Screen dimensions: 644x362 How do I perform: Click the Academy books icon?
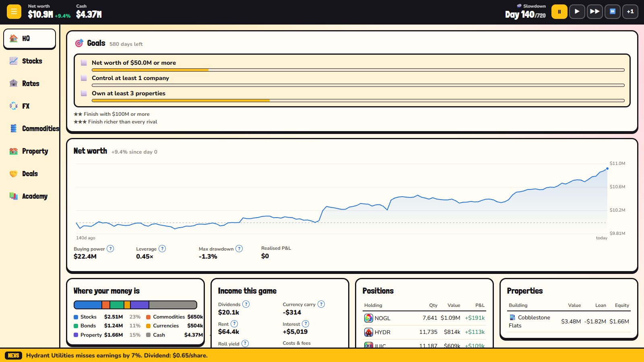tap(14, 196)
